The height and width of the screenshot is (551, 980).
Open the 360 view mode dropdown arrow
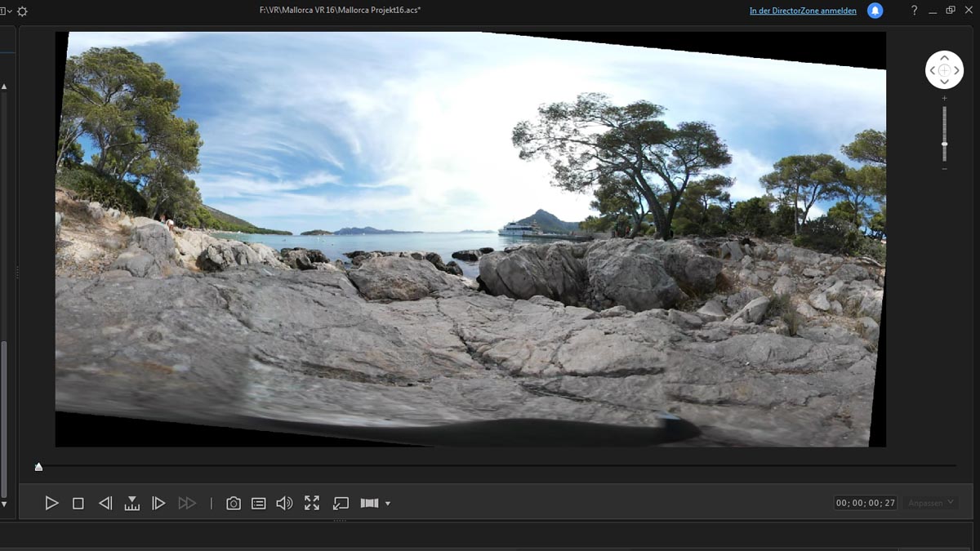[388, 504]
